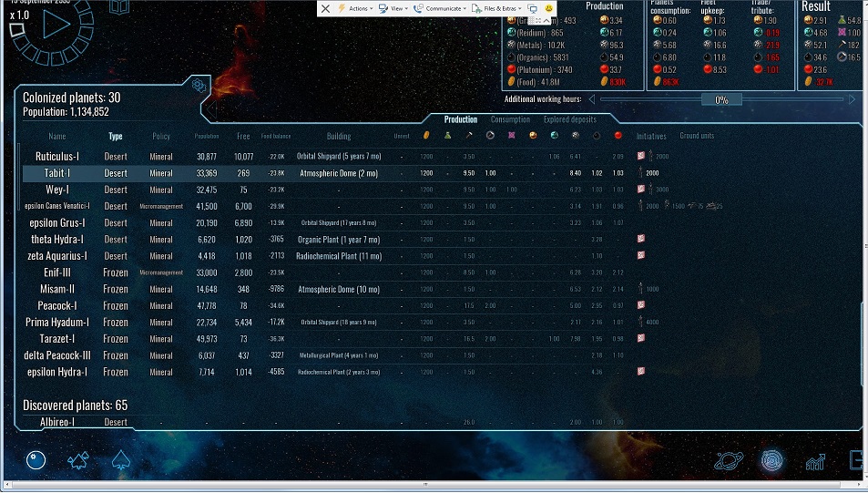Sort by Initiatives column header
868x493 pixels.
(651, 136)
